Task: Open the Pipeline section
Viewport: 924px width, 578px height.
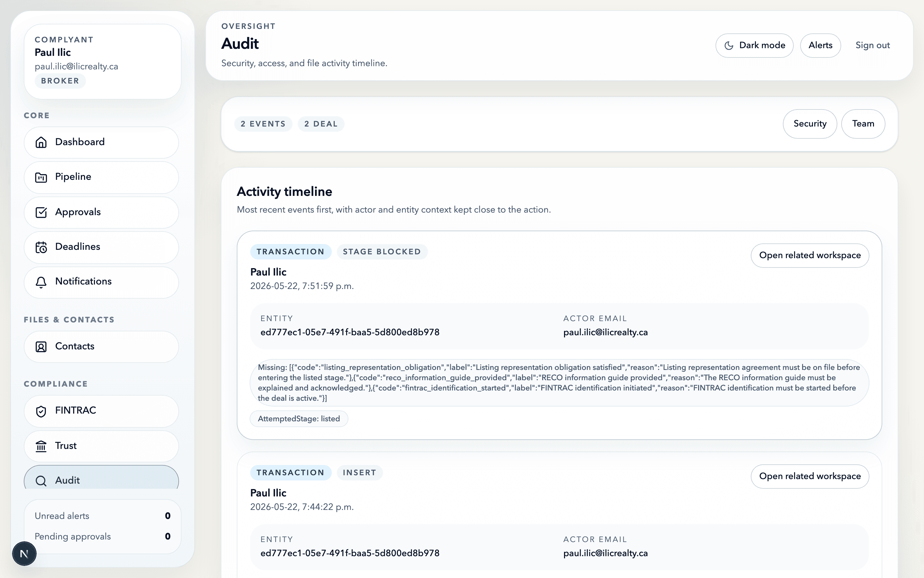Action: point(101,177)
